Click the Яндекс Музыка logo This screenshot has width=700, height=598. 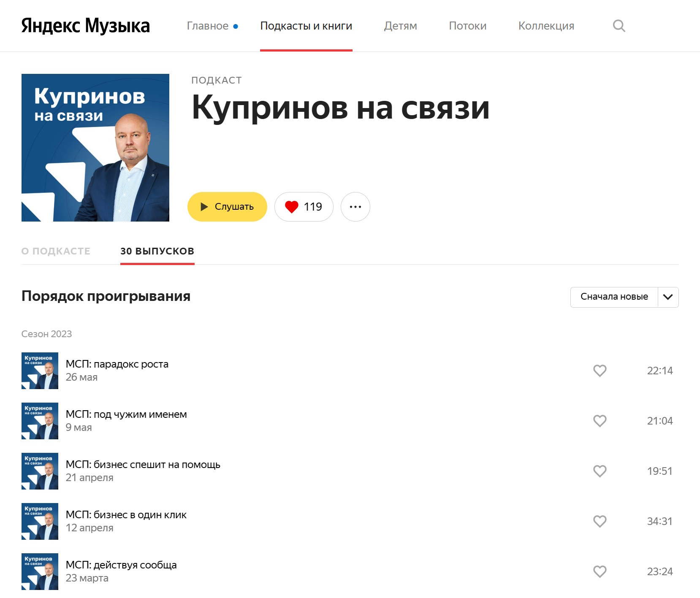85,26
